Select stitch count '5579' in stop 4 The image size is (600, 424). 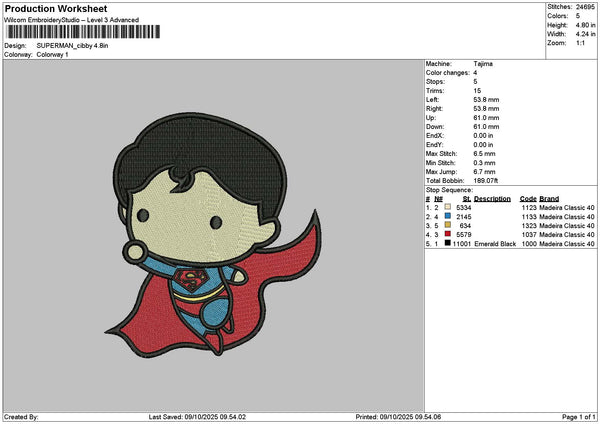[464, 235]
